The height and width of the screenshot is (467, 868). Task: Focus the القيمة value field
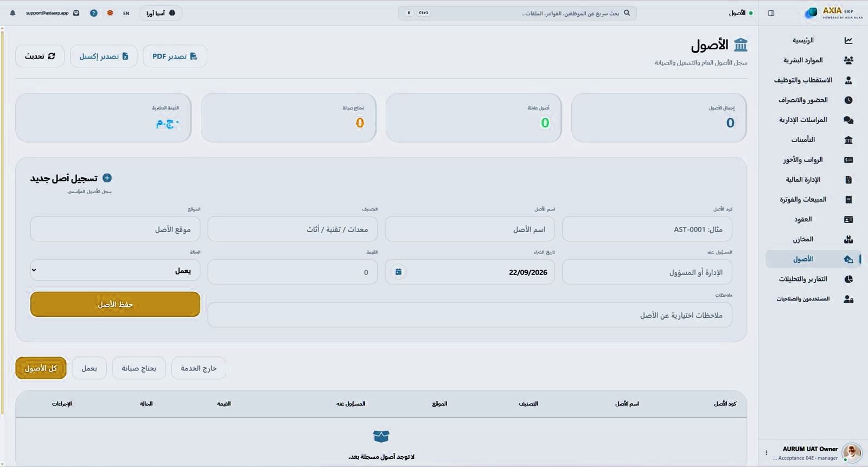(292, 272)
